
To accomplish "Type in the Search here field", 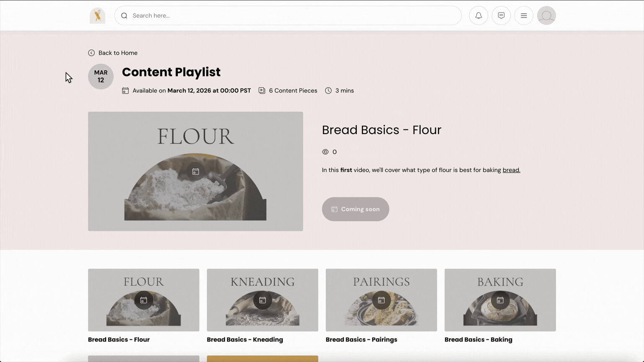I will click(x=293, y=16).
